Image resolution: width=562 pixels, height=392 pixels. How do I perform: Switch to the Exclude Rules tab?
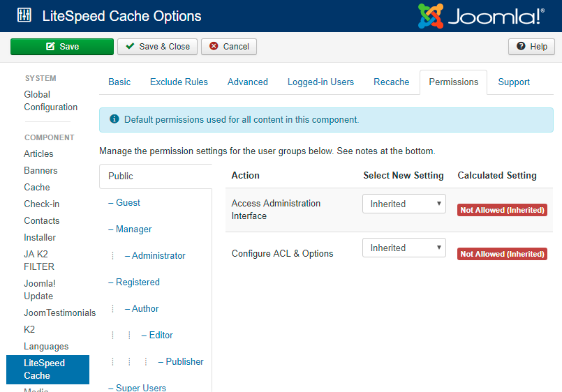179,82
